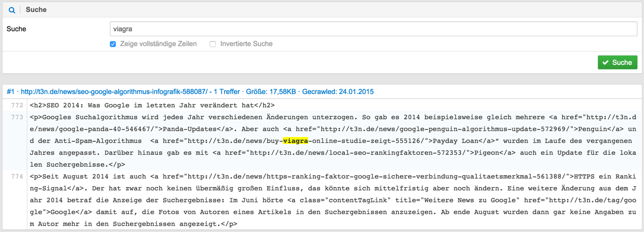The height and width of the screenshot is (232, 644).
Task: Click the green Suche button
Action: [x=617, y=62]
